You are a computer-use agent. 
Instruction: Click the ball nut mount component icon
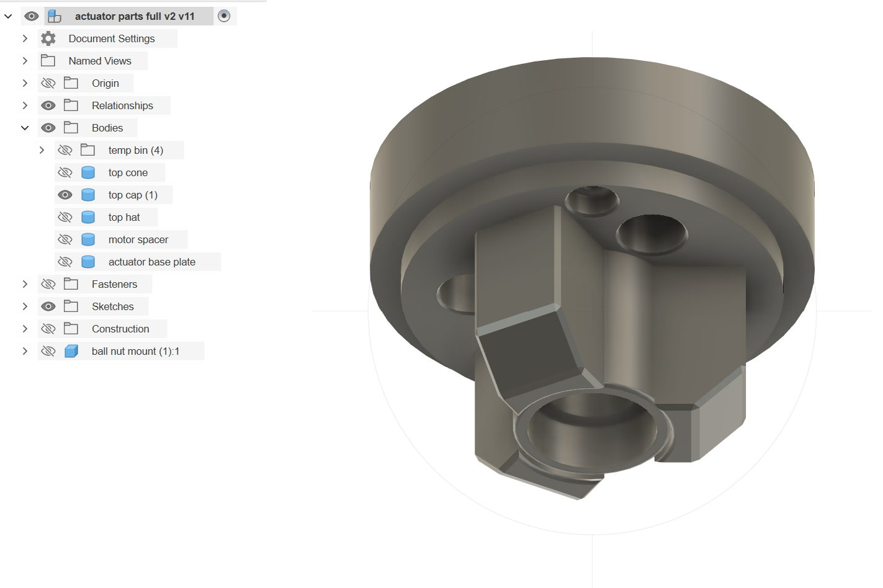71,350
